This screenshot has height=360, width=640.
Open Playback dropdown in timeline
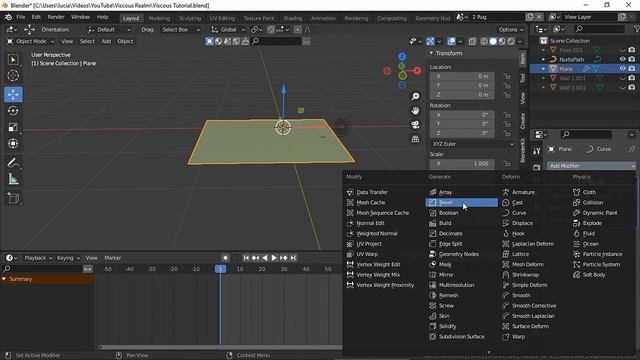(x=38, y=258)
